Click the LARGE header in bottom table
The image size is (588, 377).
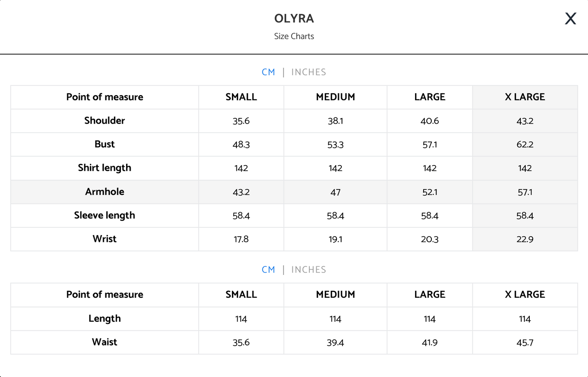pyautogui.click(x=430, y=295)
